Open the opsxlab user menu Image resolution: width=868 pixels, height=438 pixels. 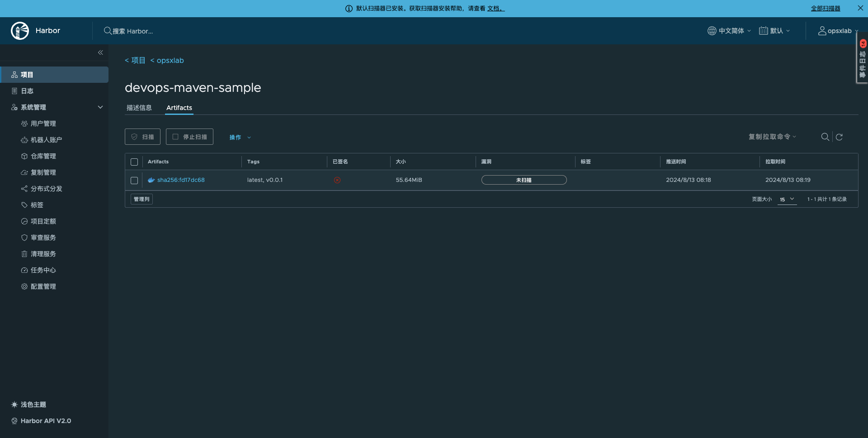(839, 31)
